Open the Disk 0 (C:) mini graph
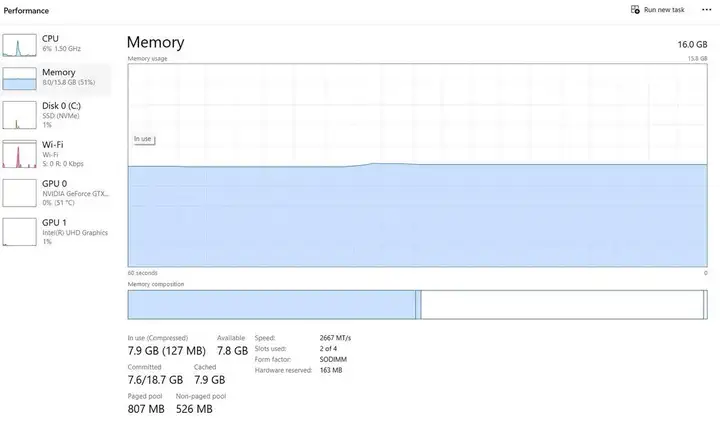The image size is (720, 424). (x=19, y=115)
